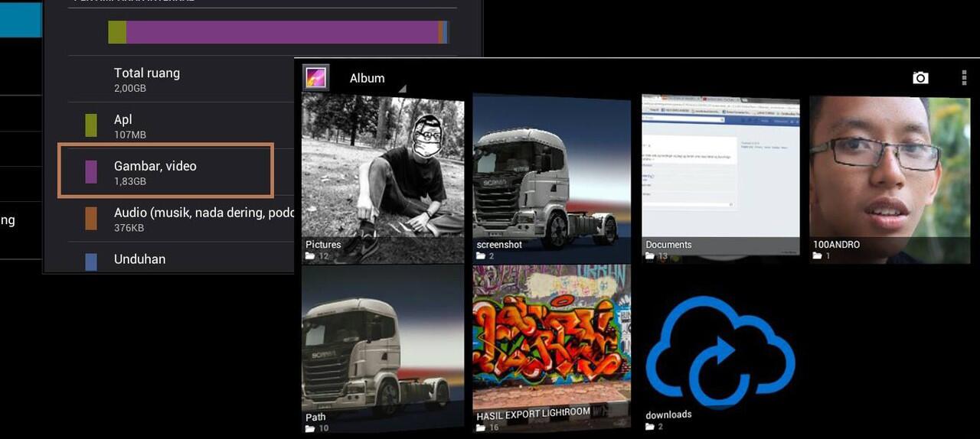
Task: Open the Apl storage entry
Action: (x=181, y=126)
